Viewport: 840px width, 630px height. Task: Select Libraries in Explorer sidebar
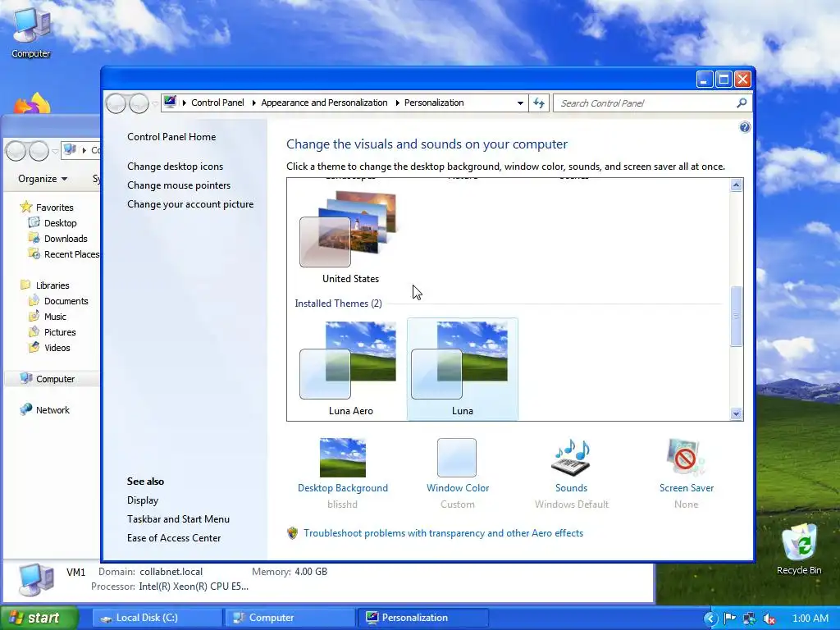coord(52,285)
